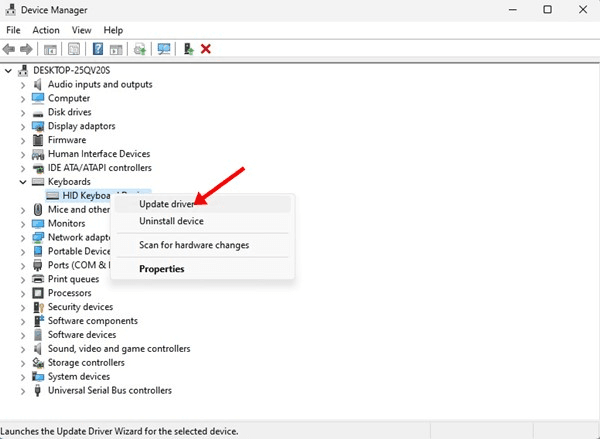Viewport: 600px width, 439px height.
Task: Choose Uninstall device from context menu
Action: pos(202,221)
